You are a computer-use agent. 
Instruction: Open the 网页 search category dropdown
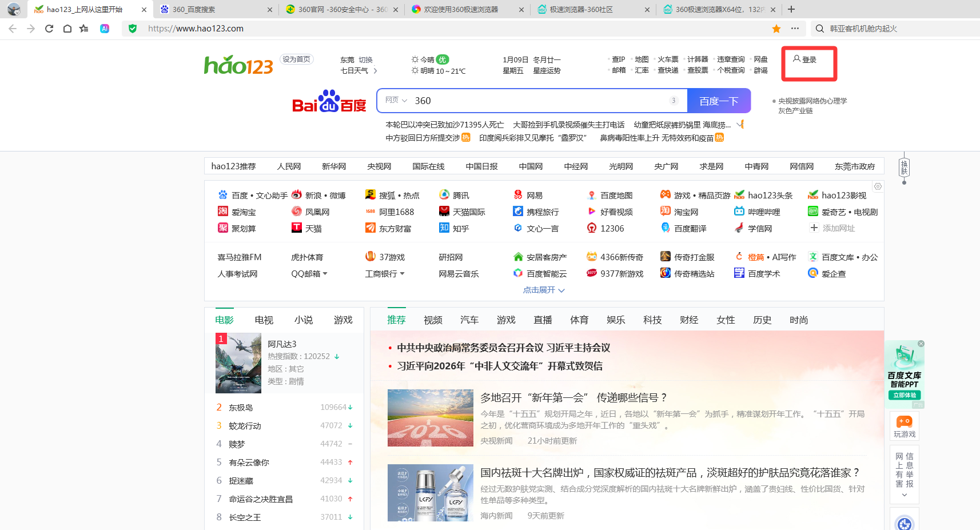395,100
